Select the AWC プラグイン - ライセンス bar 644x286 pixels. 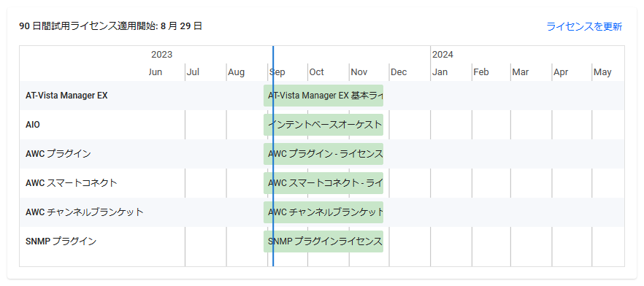[323, 154]
